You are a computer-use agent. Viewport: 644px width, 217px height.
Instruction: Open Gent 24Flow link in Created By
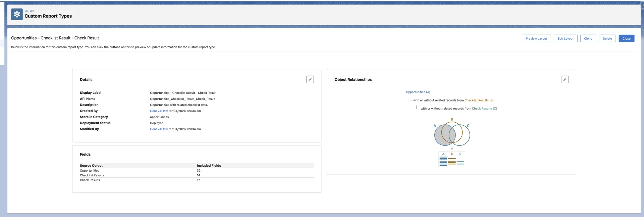click(x=159, y=111)
